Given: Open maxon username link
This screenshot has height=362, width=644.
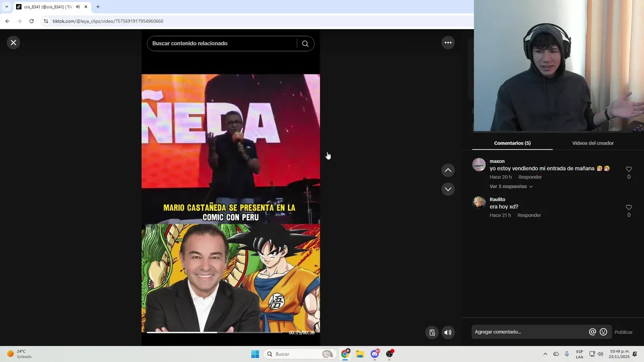Looking at the screenshot, I should (x=497, y=161).
